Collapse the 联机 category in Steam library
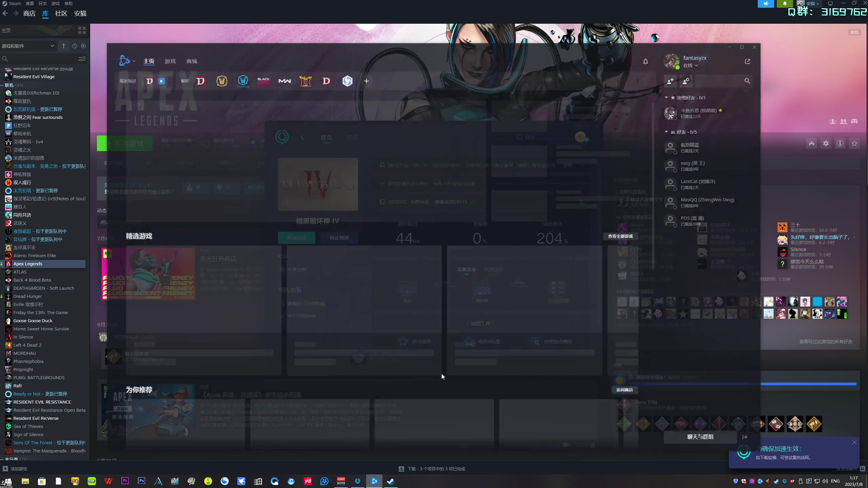868x488 pixels. click(2, 85)
